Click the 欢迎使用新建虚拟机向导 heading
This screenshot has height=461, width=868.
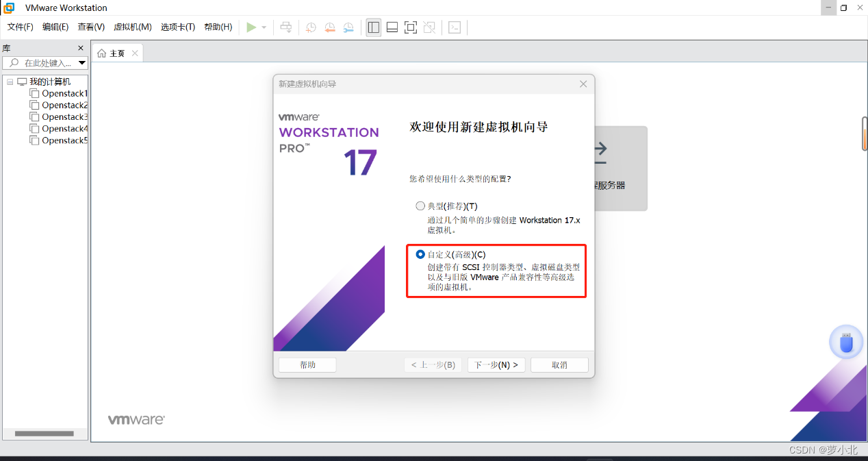coord(478,127)
